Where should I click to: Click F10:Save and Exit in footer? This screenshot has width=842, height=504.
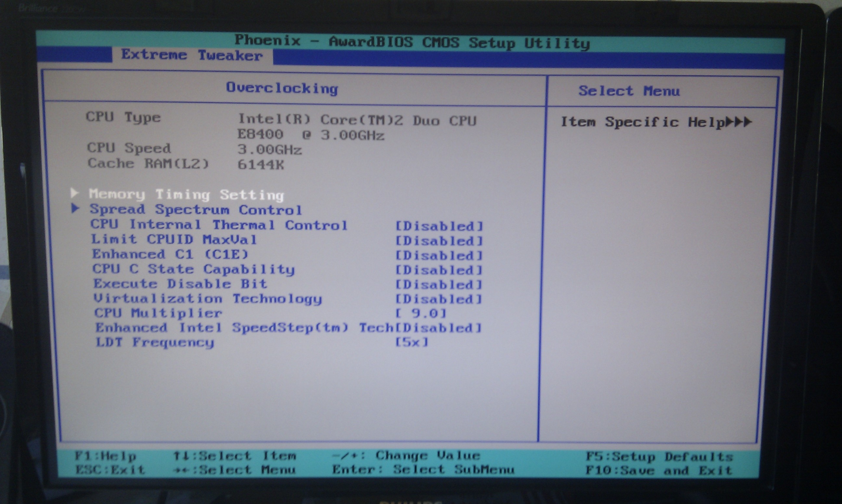[x=659, y=471]
